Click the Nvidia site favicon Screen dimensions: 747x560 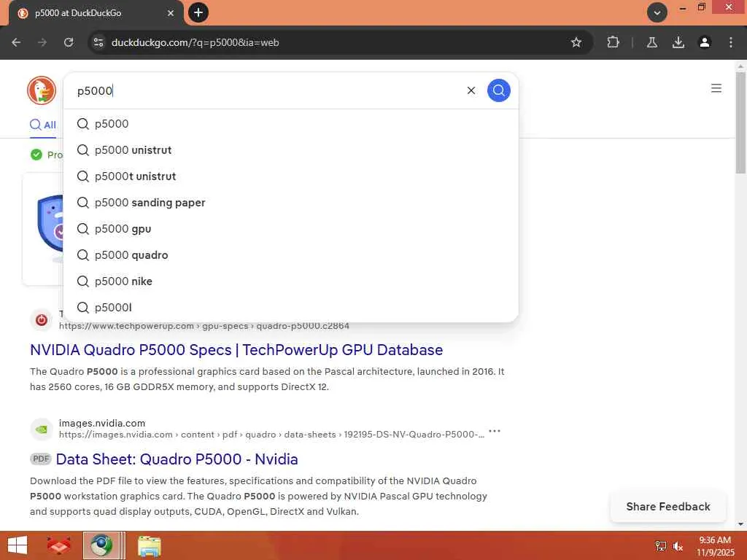(42, 429)
